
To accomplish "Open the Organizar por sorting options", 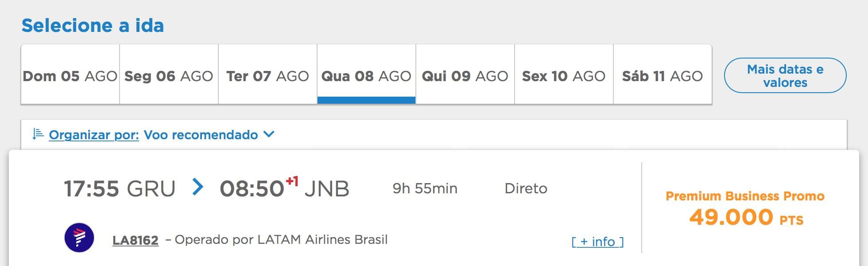I will tap(94, 135).
